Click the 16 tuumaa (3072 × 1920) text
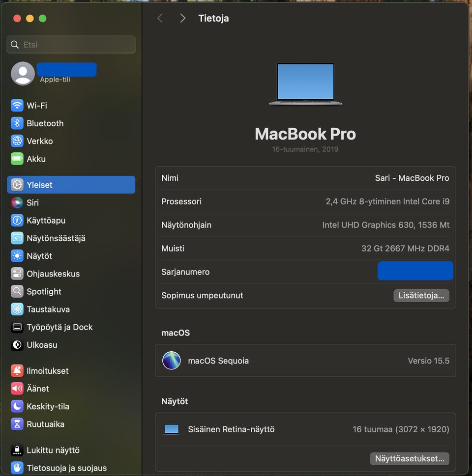 click(x=401, y=429)
